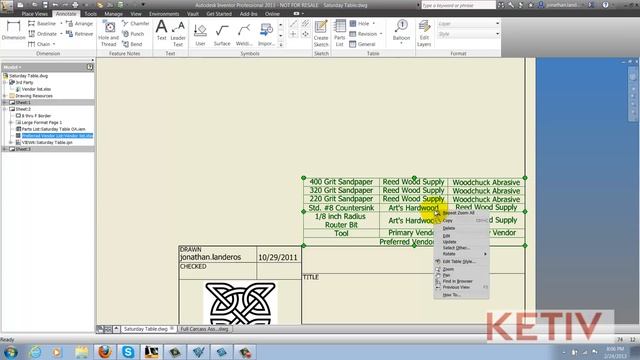Select the Bend note tool
The image size is (640, 360).
click(x=132, y=44)
